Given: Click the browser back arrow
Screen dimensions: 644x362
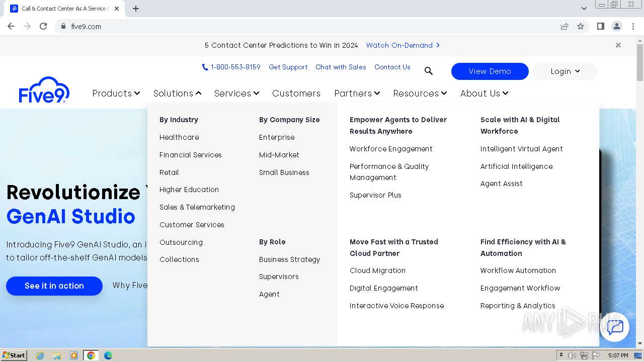Looking at the screenshot, I should [11, 26].
